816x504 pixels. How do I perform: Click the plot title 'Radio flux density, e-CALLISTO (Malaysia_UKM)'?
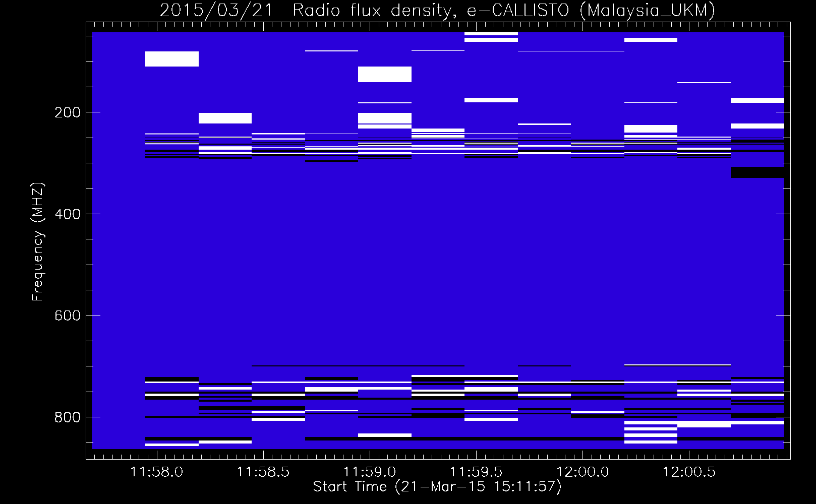coord(503,10)
